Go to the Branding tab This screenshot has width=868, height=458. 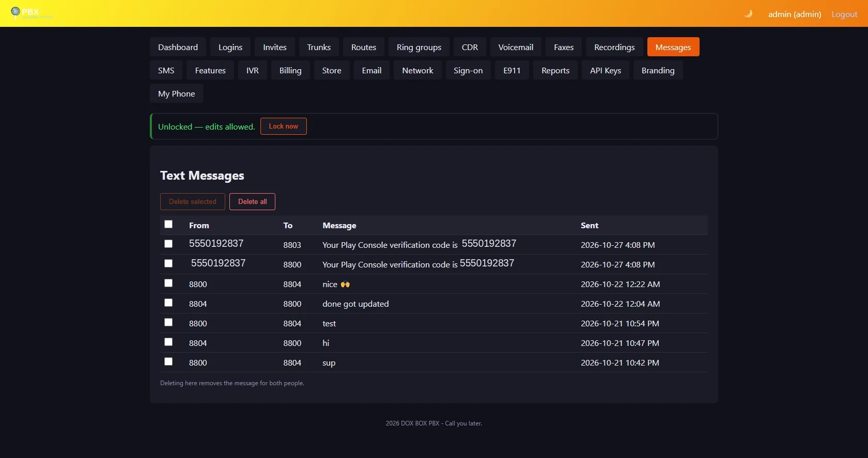click(658, 70)
